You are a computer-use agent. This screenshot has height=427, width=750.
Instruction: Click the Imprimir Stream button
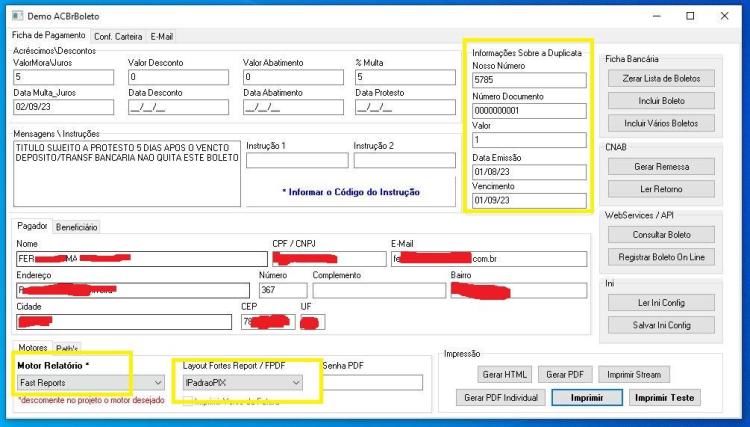coord(634,374)
